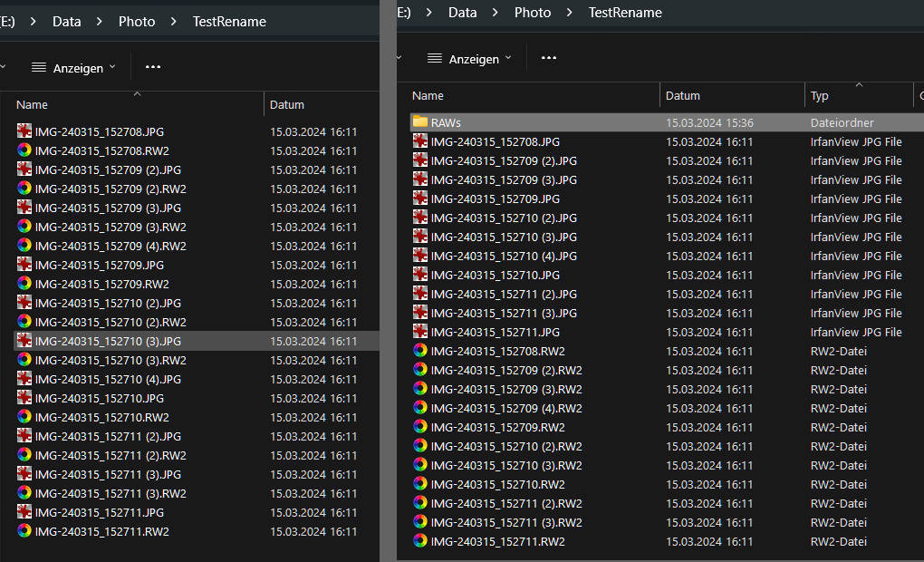Click the RAWs folder icon in right window
924x562 pixels.
point(420,122)
